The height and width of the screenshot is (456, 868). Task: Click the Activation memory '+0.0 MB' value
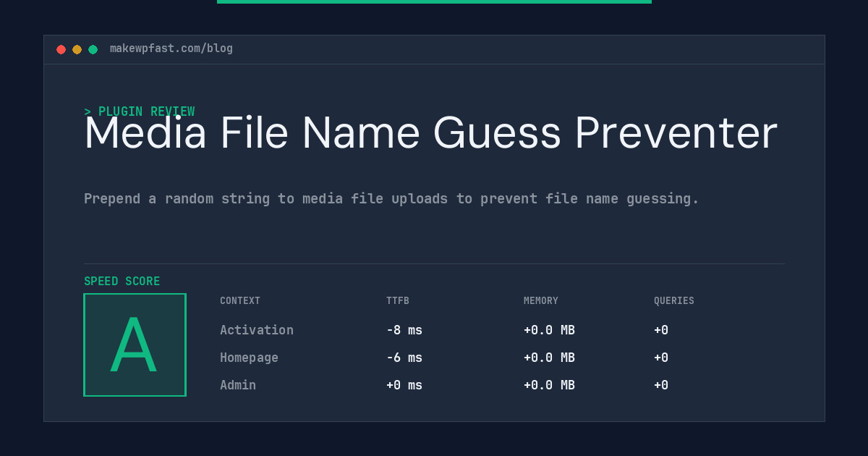549,330
